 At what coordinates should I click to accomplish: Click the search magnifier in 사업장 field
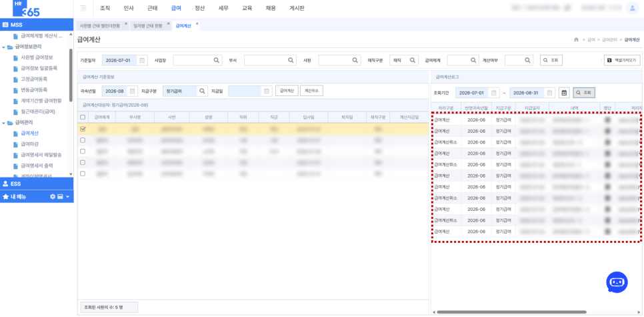[x=216, y=61]
